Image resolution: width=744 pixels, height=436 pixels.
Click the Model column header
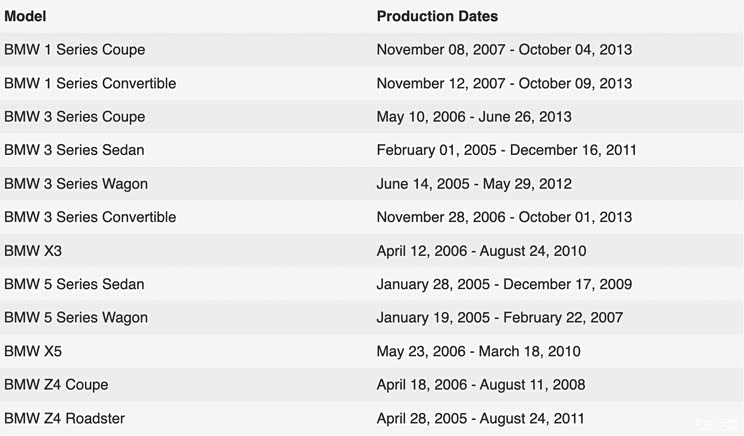pyautogui.click(x=25, y=16)
